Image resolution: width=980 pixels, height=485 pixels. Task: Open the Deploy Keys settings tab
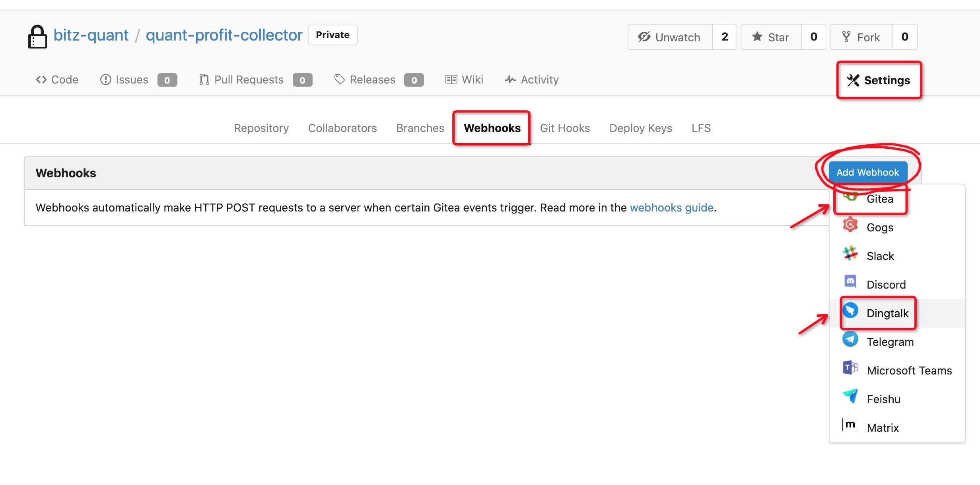tap(640, 128)
